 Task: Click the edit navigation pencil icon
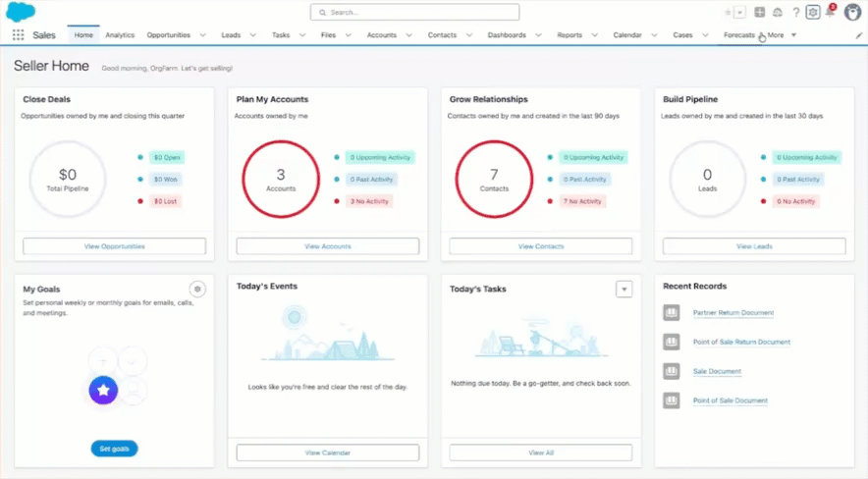point(858,35)
